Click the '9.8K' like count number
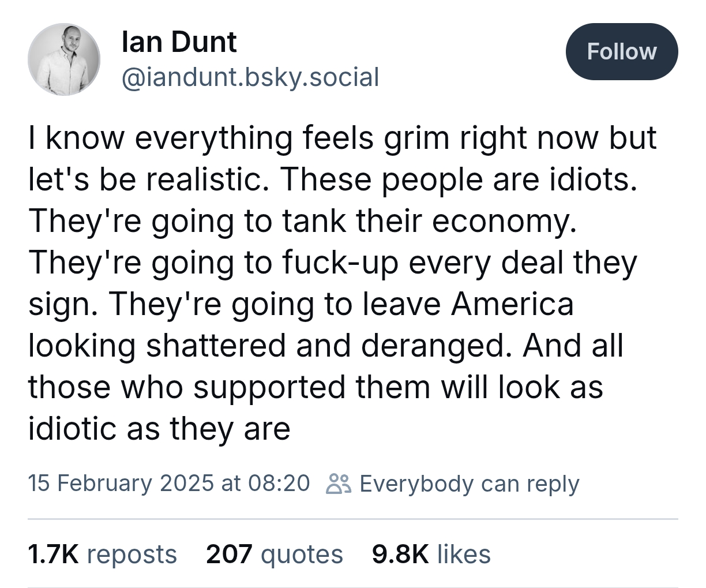706x588 pixels. (400, 555)
